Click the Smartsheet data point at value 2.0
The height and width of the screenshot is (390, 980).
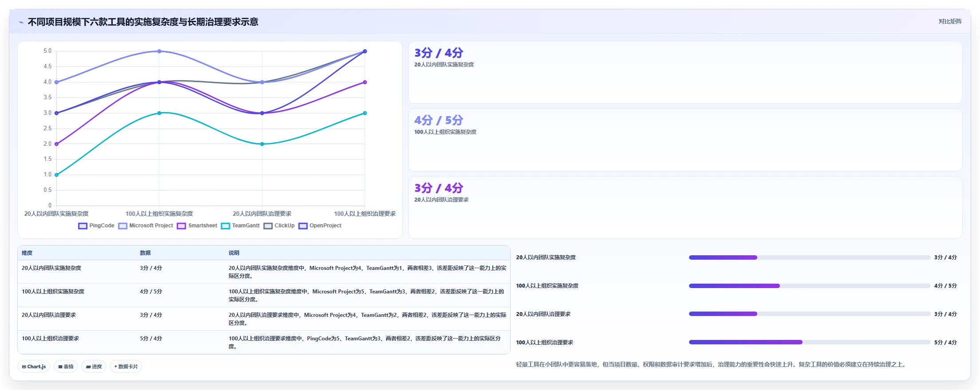point(56,144)
